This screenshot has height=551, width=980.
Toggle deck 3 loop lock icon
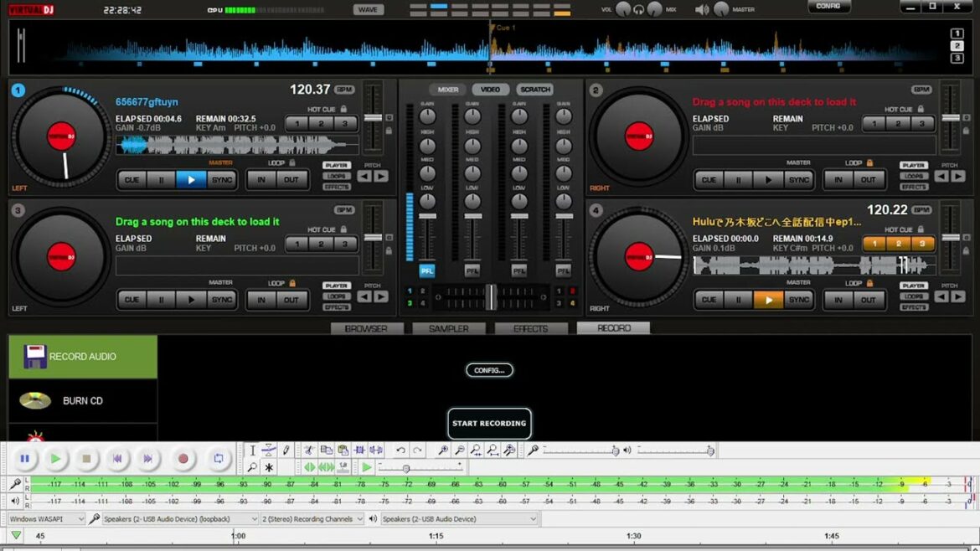click(x=292, y=283)
